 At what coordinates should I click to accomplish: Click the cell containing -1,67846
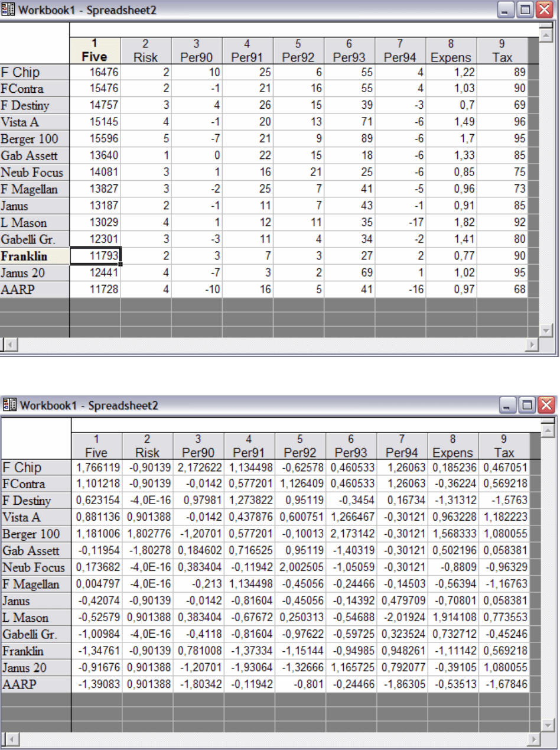(504, 684)
